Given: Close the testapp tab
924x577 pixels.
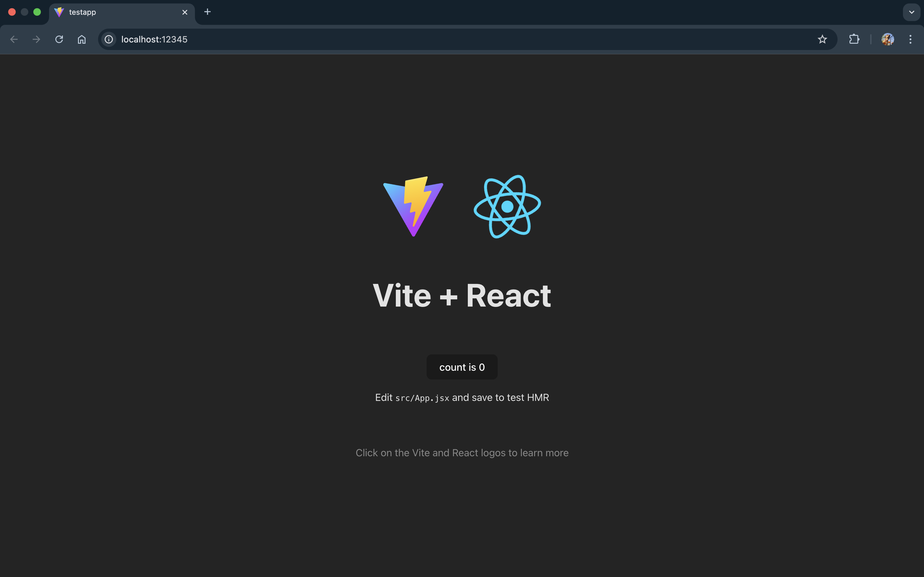Looking at the screenshot, I should tap(185, 12).
